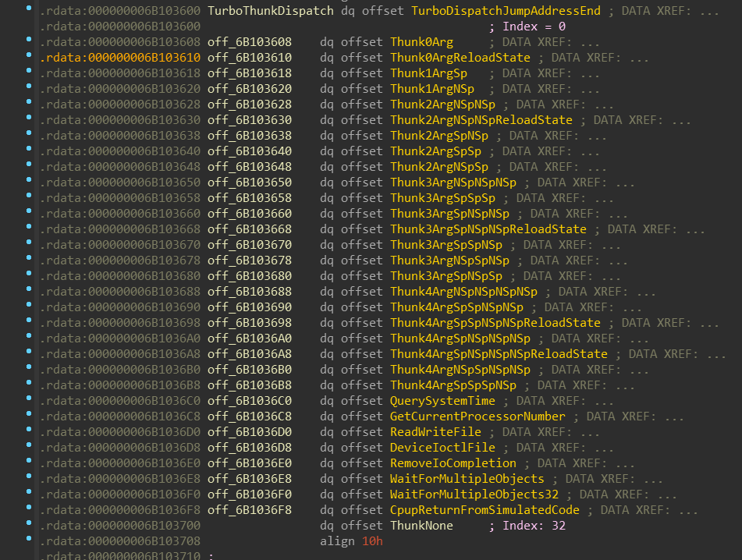Toggle breakpoint dot on the QuerySystemTime row
The height and width of the screenshot is (560, 742).
click(29, 399)
